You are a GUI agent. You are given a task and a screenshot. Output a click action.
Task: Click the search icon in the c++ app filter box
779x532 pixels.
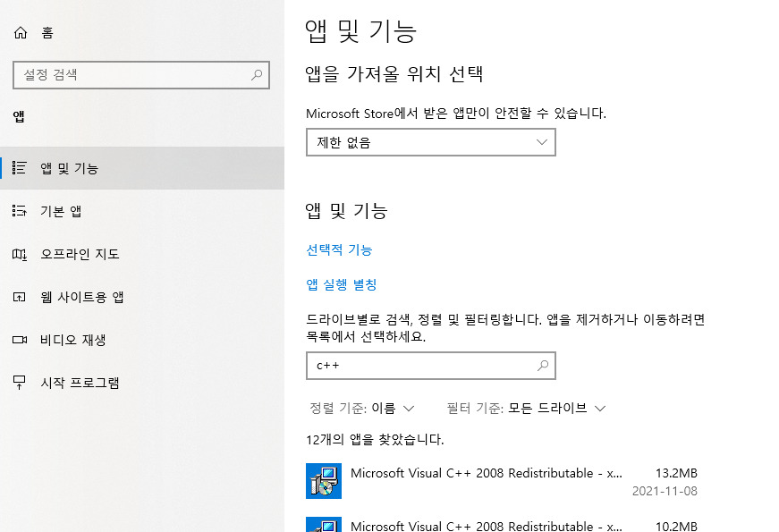(543, 366)
